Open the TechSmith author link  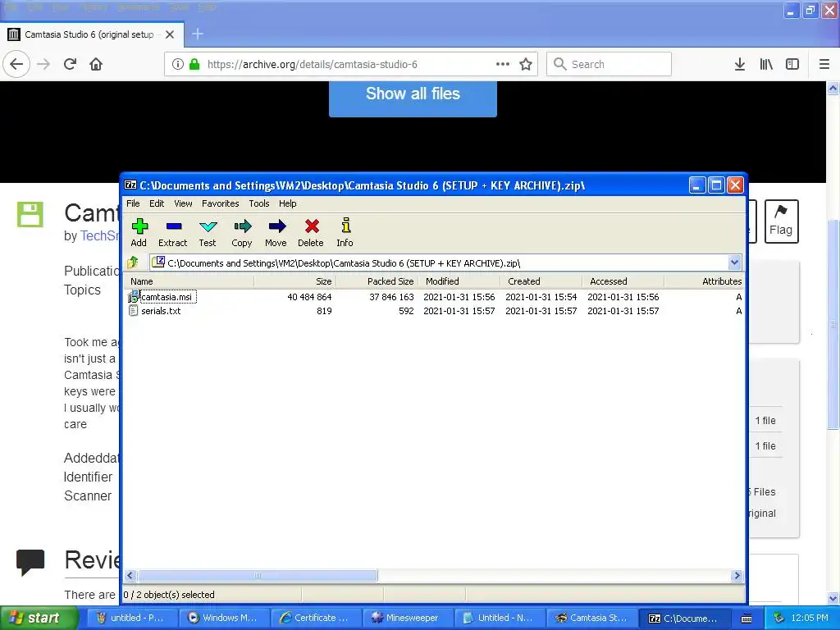point(100,235)
